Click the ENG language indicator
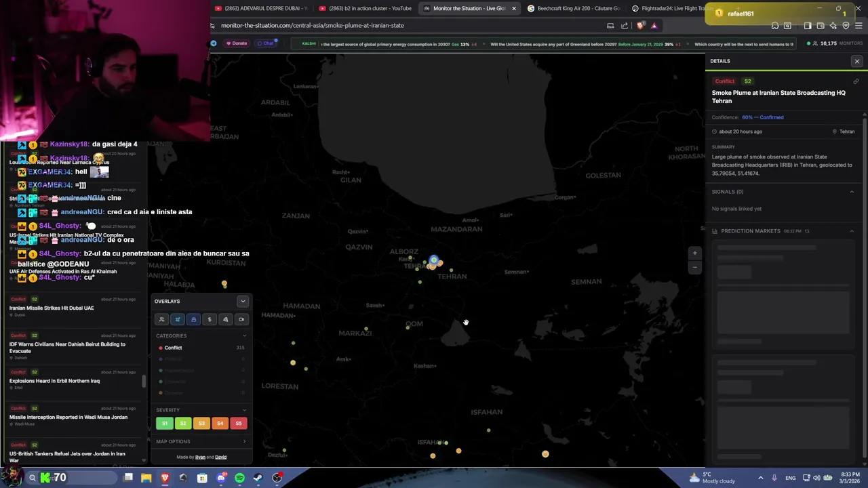868x488 pixels. coord(791,478)
